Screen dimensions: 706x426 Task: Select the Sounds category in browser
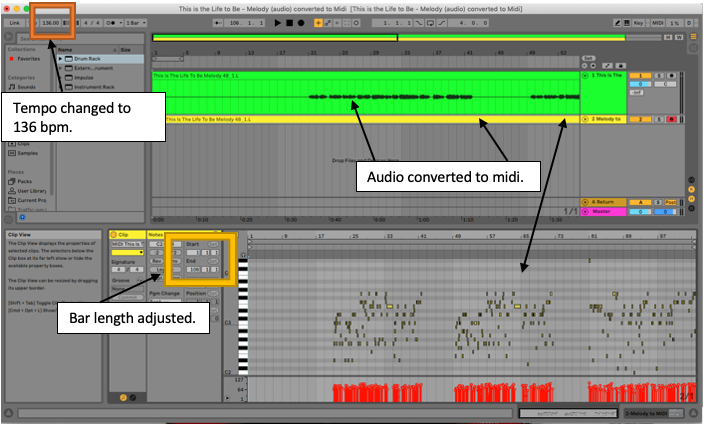coord(26,87)
